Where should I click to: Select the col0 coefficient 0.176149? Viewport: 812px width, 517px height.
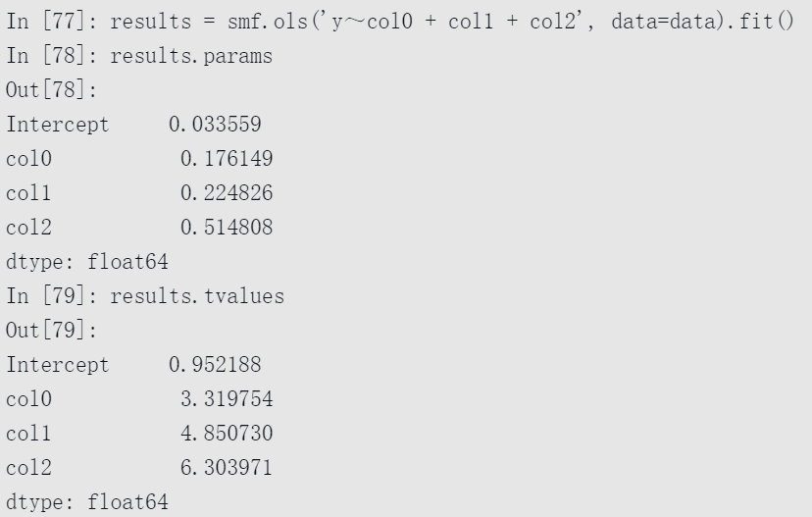point(227,159)
